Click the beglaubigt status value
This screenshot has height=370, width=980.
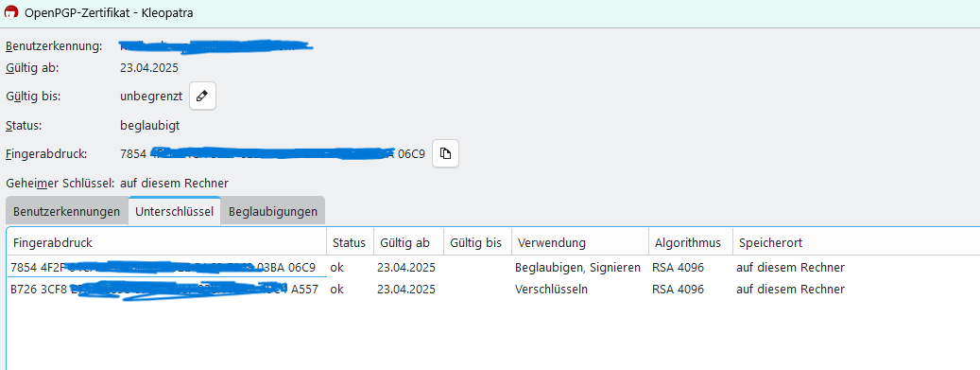click(150, 125)
